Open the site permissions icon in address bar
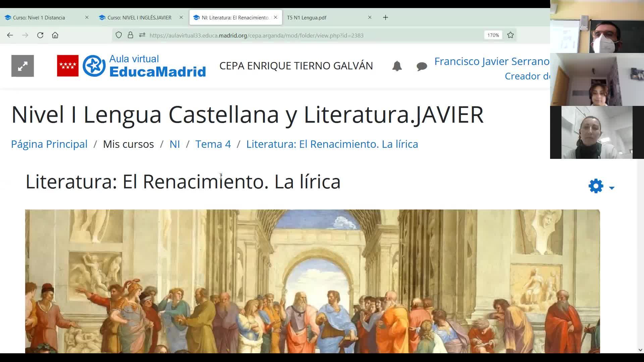Screen dimensions: 644x362 (x=142, y=35)
